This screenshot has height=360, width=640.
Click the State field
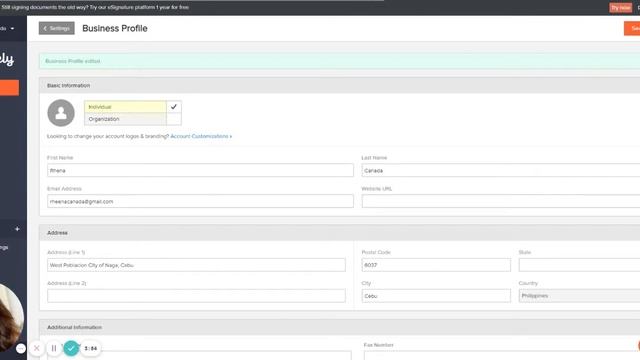pos(579,265)
